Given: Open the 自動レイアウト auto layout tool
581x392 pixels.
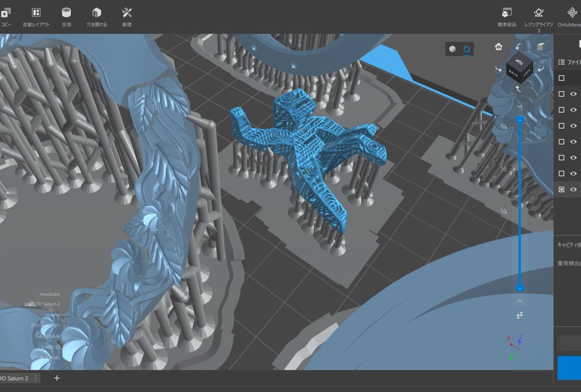Looking at the screenshot, I should (x=36, y=16).
